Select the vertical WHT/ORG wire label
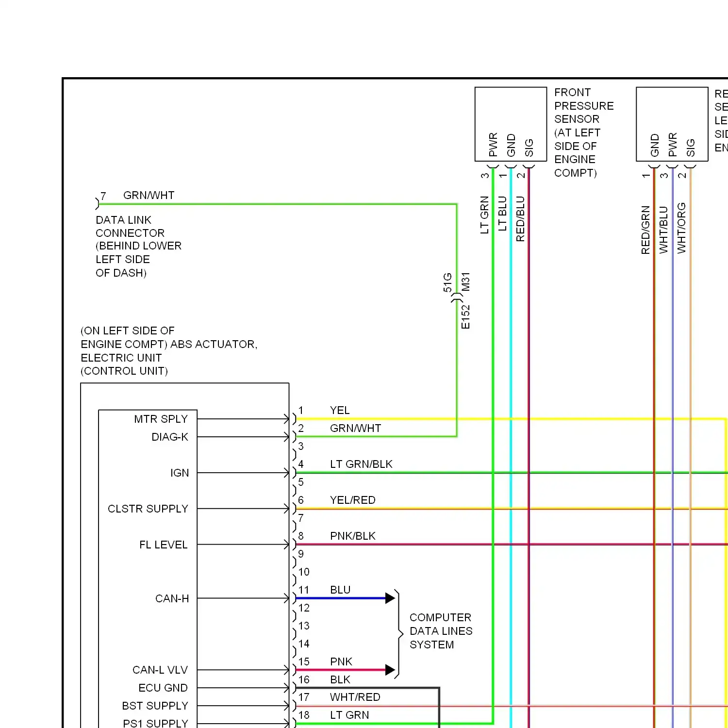728x728 pixels. click(681, 228)
